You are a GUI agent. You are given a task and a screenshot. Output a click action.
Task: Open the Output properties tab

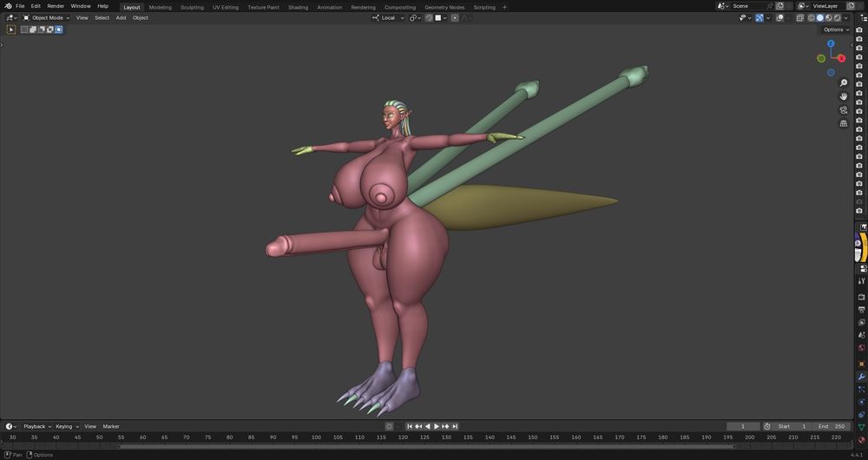pyautogui.click(x=861, y=310)
